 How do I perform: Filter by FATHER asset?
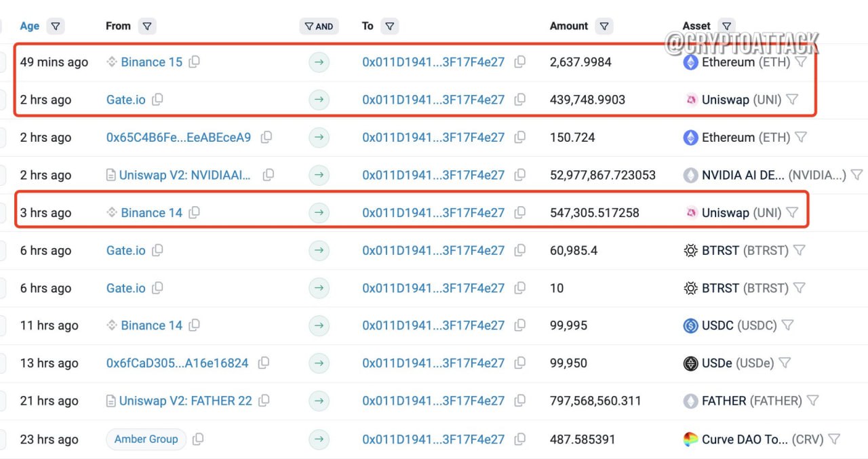(x=812, y=401)
